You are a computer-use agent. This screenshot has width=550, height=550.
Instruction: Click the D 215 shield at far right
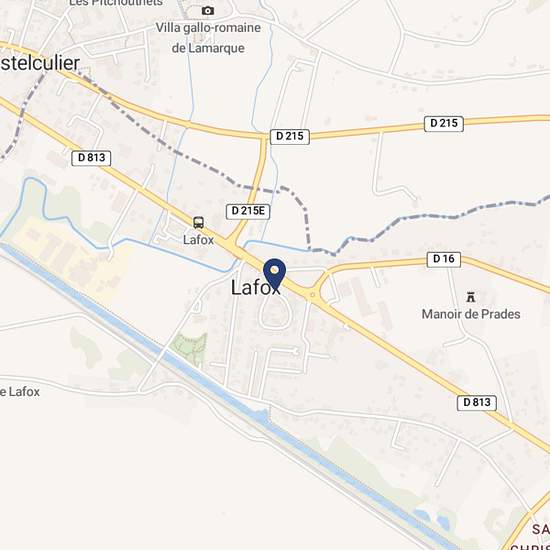[444, 123]
